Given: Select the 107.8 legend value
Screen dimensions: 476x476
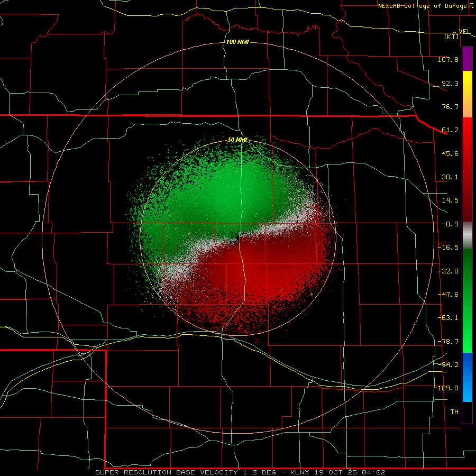Looking at the screenshot, I should (x=448, y=59).
